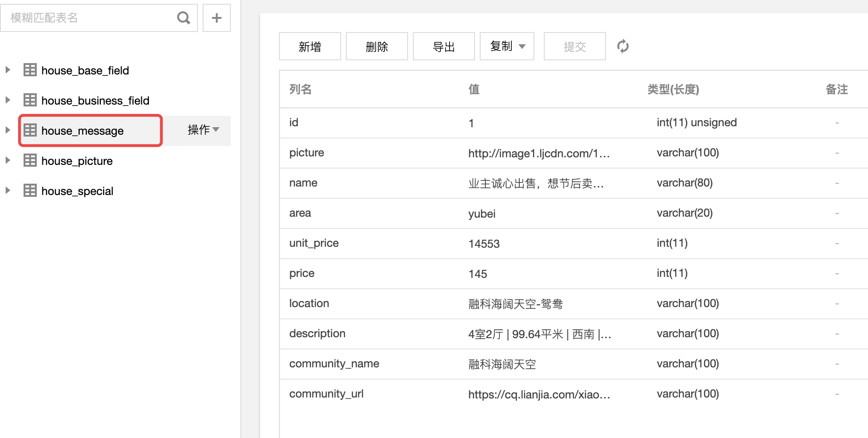Image resolution: width=868 pixels, height=438 pixels.
Task: Expand the house_business_field tree node
Action: [x=8, y=100]
